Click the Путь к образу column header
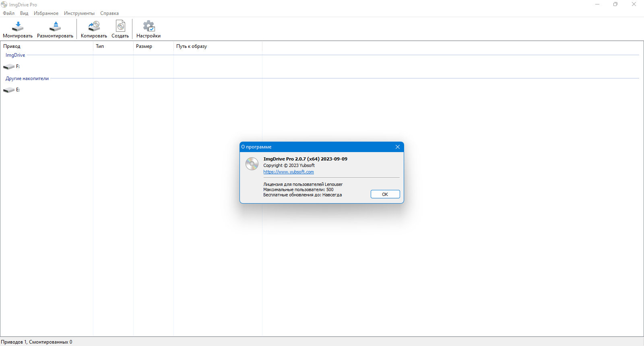This screenshot has width=644, height=346. [218, 46]
